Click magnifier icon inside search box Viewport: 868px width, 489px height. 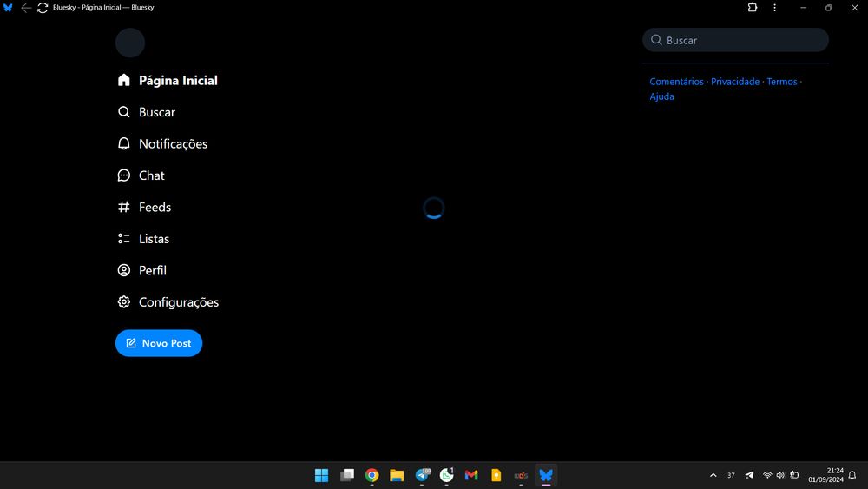point(656,40)
